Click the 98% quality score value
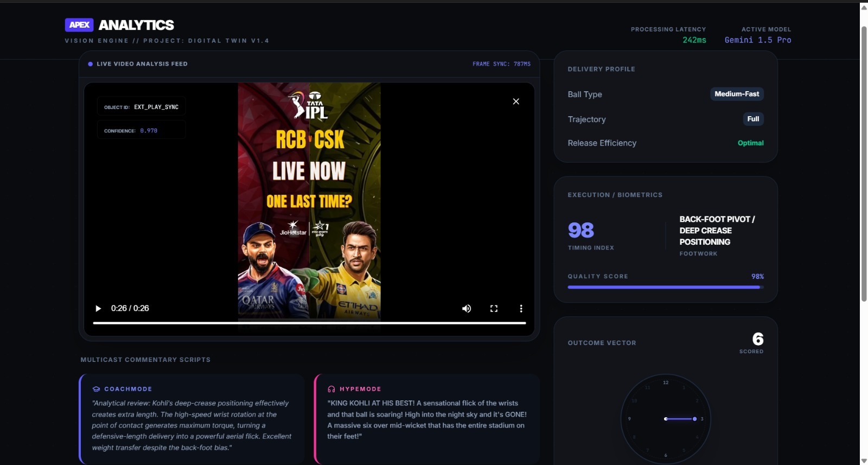The height and width of the screenshot is (465, 868). click(757, 276)
